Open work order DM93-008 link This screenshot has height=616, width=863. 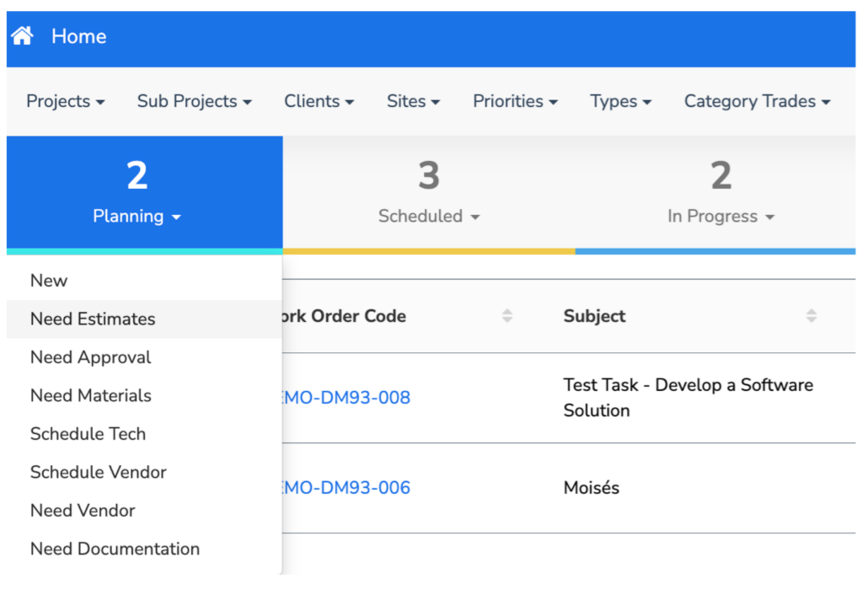pyautogui.click(x=346, y=398)
